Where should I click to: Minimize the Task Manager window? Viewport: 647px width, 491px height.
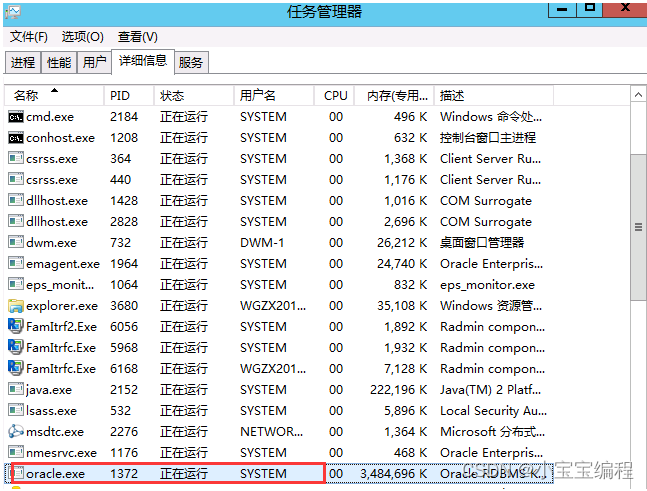(x=562, y=9)
